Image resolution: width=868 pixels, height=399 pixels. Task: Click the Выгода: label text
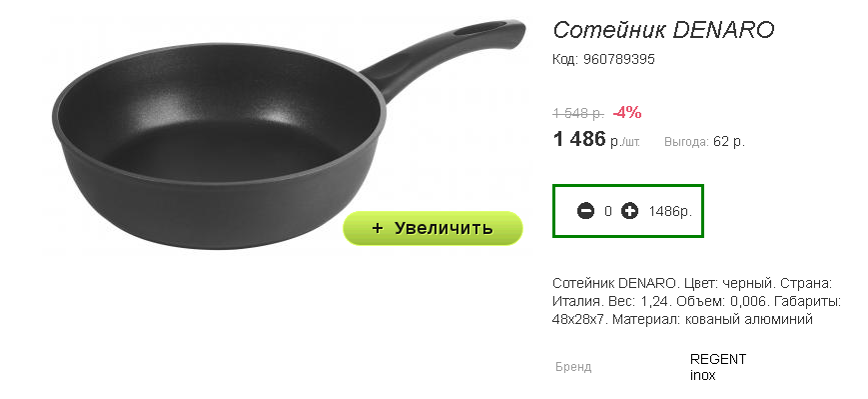tap(686, 142)
